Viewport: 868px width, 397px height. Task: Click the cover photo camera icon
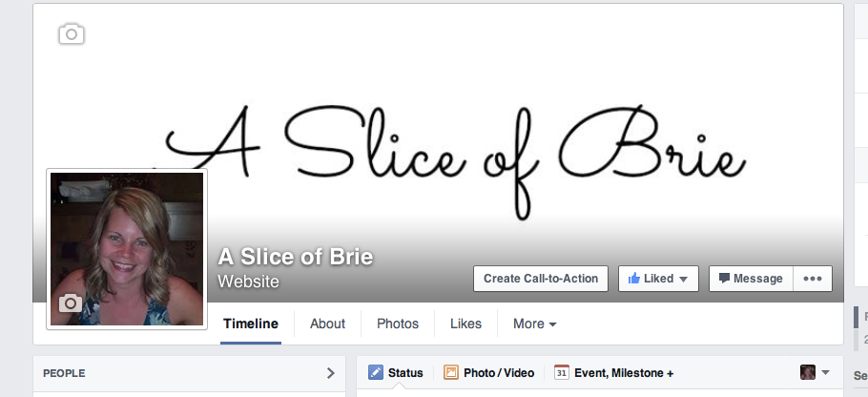72,34
